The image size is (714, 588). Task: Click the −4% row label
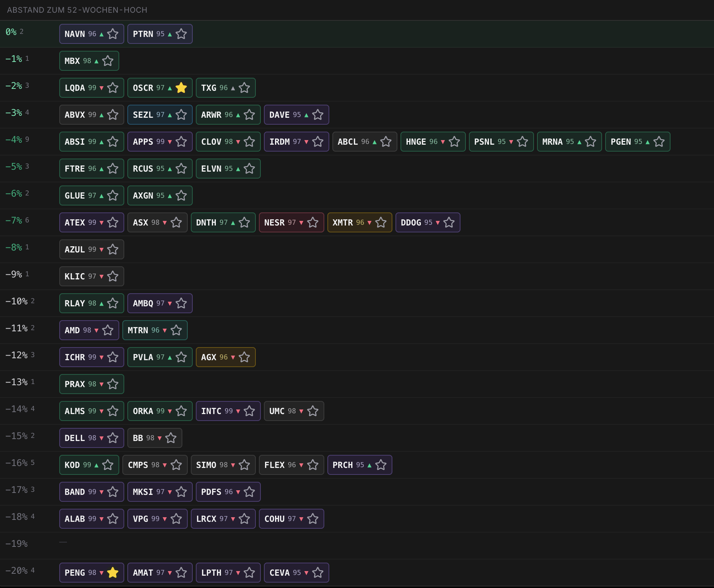tap(14, 140)
